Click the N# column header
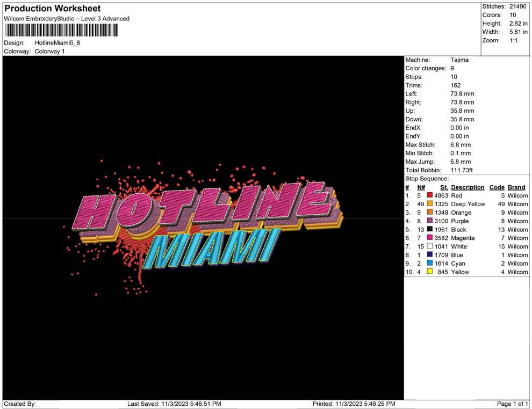532x409 pixels. click(421, 187)
